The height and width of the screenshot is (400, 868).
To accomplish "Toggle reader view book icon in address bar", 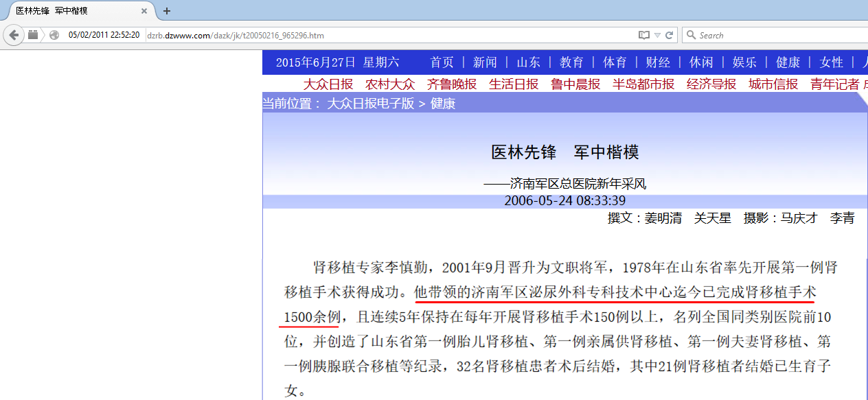I will point(643,35).
